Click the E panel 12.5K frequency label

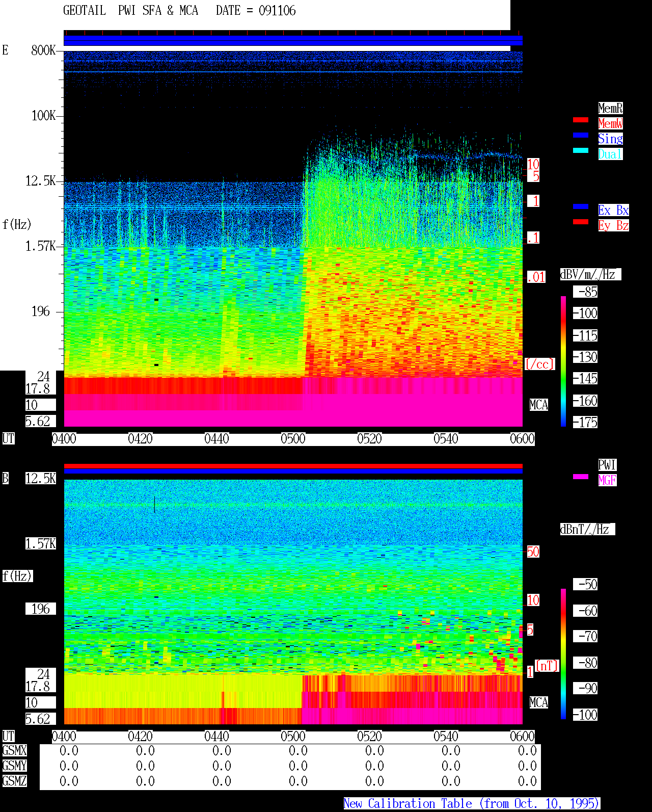pos(41,180)
